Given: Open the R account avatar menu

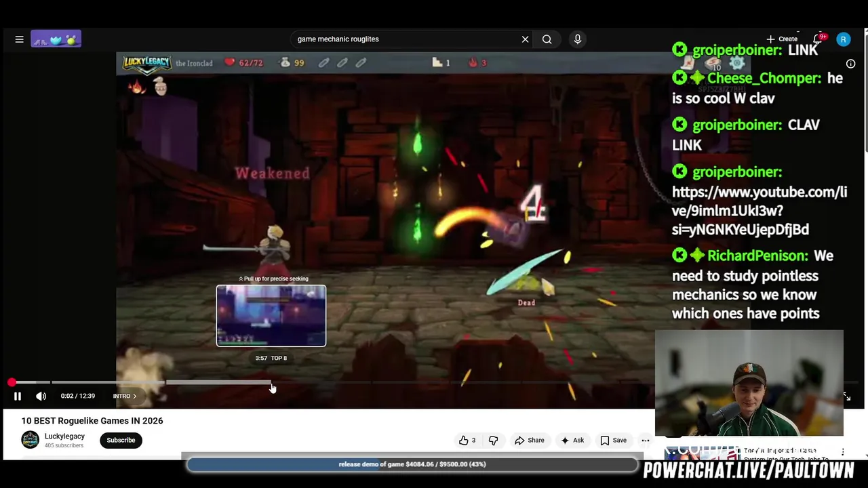Looking at the screenshot, I should (x=844, y=39).
